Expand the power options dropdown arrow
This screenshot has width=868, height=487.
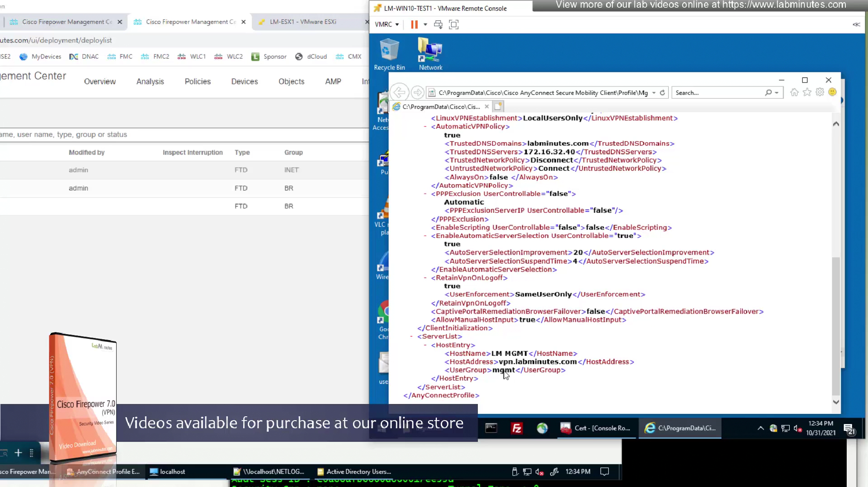(x=425, y=24)
